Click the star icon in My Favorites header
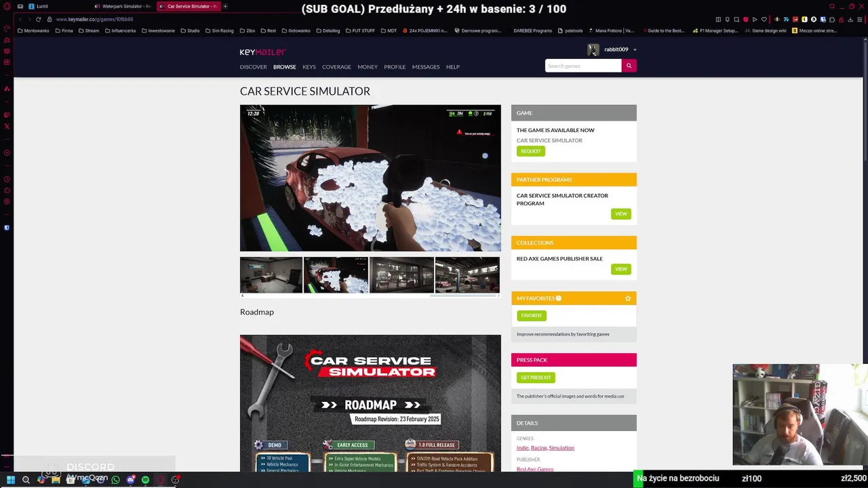This screenshot has width=868, height=488. tap(628, 298)
